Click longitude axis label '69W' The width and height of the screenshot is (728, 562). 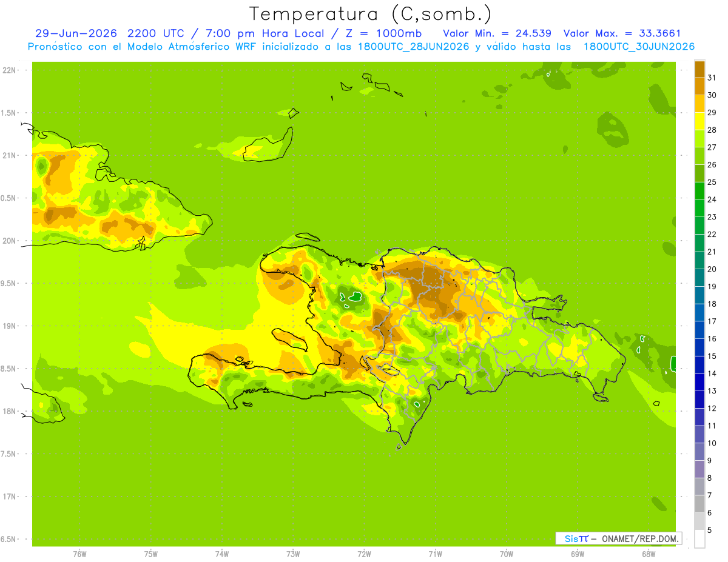[578, 554]
